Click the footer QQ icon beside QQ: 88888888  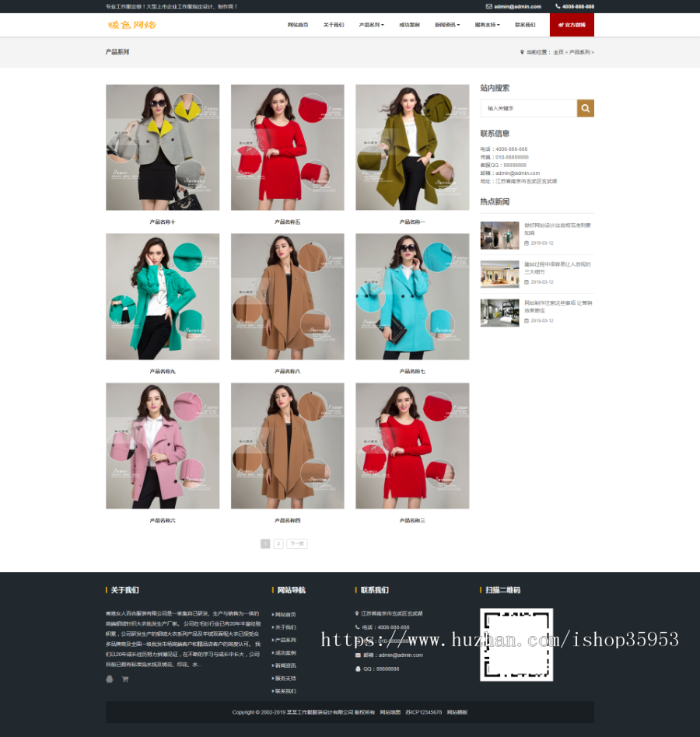pyautogui.click(x=358, y=669)
